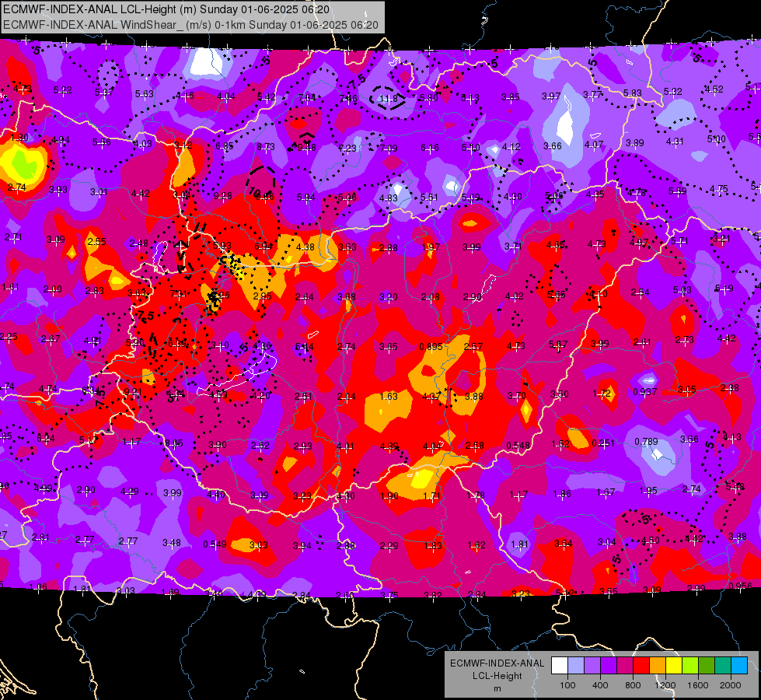Click the legend tick label 400
This screenshot has height=700, width=761.
pyautogui.click(x=600, y=685)
